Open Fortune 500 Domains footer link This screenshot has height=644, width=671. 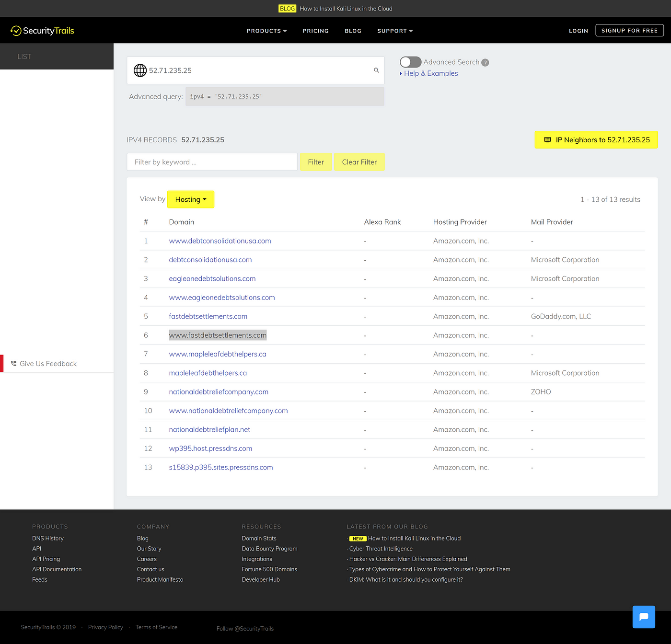click(269, 569)
